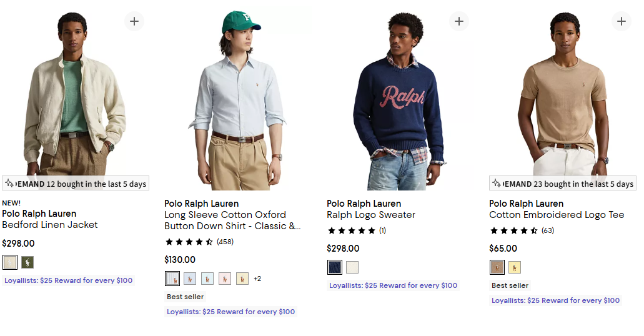Click the five-star rating of the Ralph Logo Sweater
The height and width of the screenshot is (336, 644).
(351, 231)
